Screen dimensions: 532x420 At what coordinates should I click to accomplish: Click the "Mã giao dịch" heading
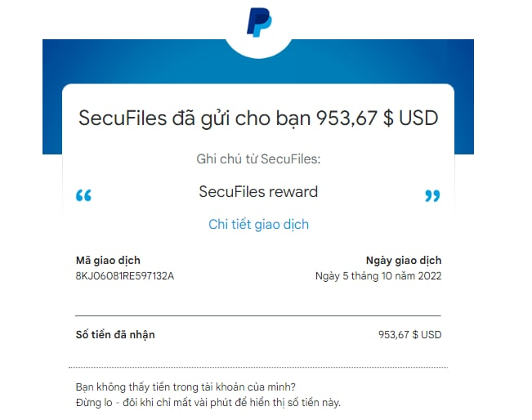(x=106, y=261)
